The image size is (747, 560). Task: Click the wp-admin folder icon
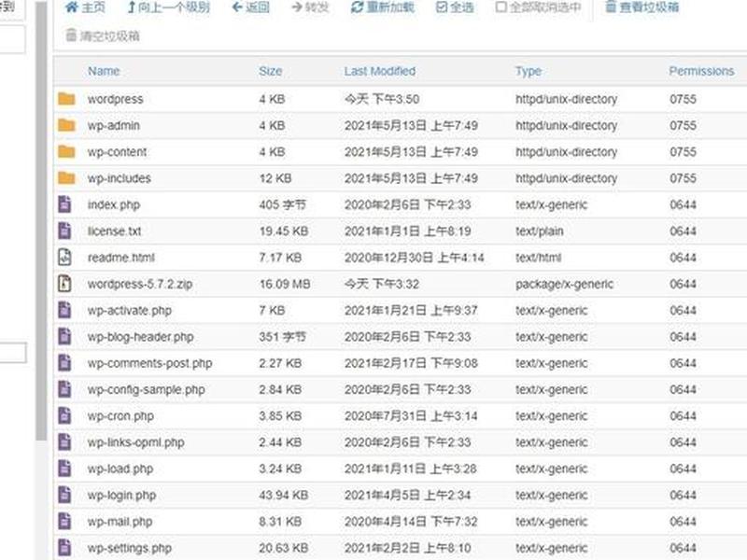click(66, 125)
